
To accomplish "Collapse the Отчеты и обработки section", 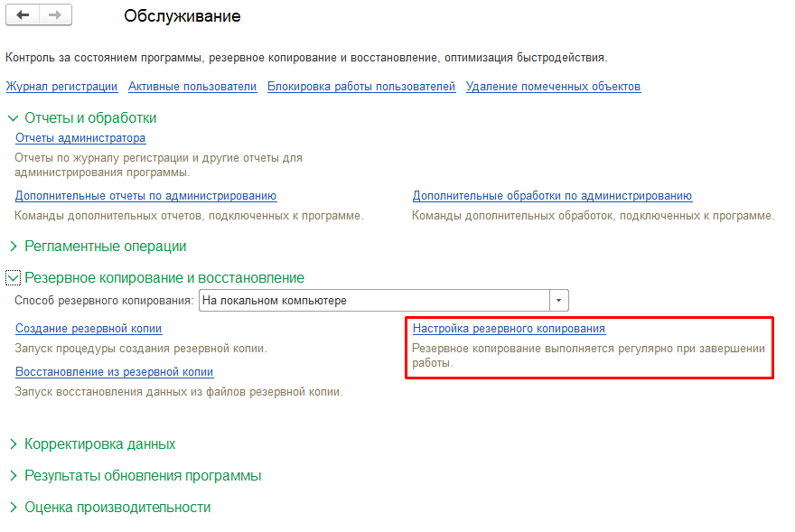I will pos(13,118).
